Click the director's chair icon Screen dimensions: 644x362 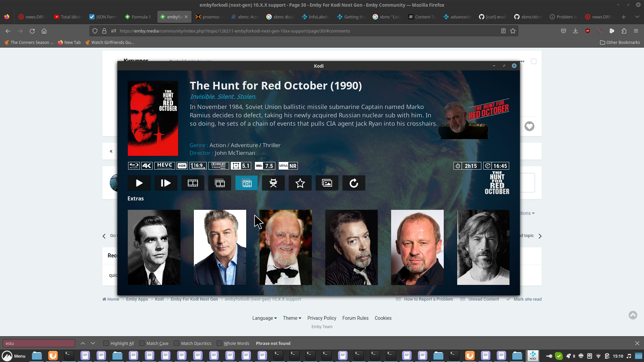(x=273, y=183)
